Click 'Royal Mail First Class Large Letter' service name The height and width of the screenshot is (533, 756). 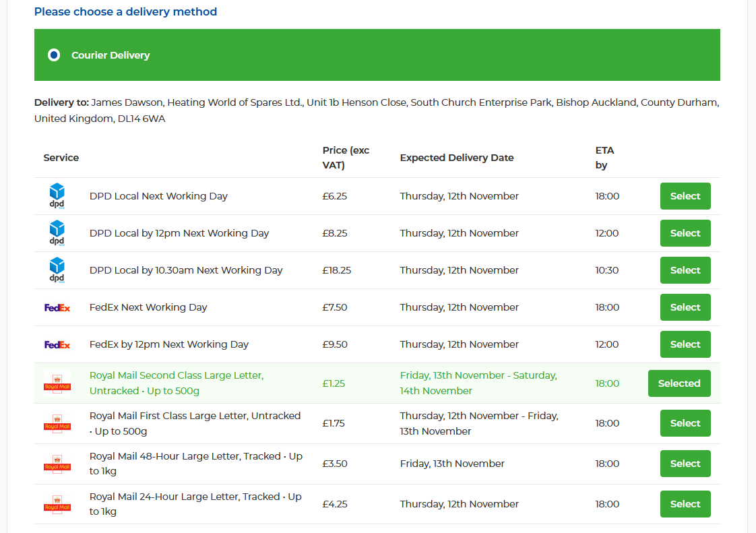[195, 424]
